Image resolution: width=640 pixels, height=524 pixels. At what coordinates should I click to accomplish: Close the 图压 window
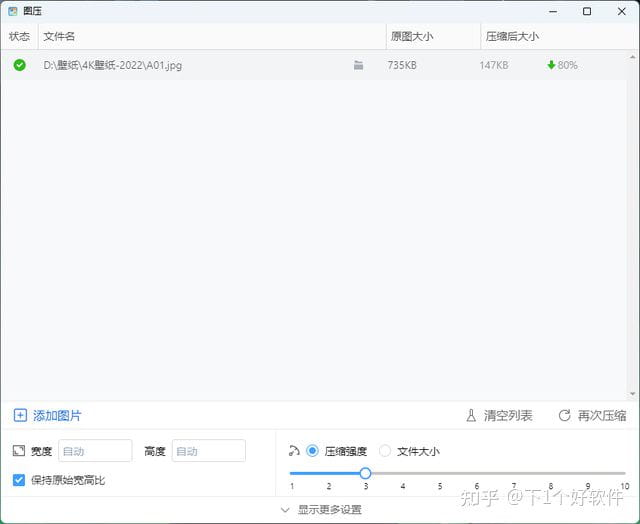pos(622,11)
